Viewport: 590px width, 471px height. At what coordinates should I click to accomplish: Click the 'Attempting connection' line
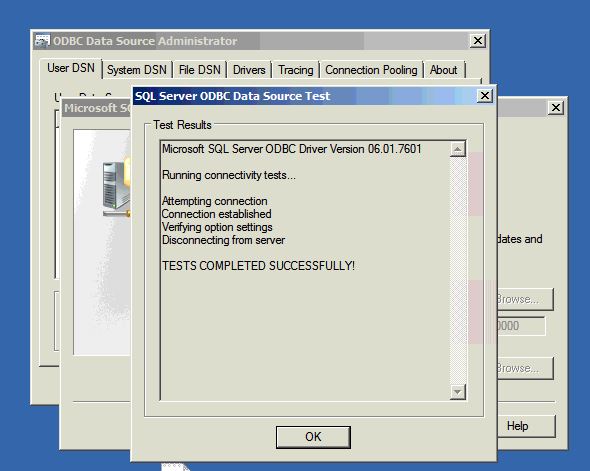[x=214, y=201]
